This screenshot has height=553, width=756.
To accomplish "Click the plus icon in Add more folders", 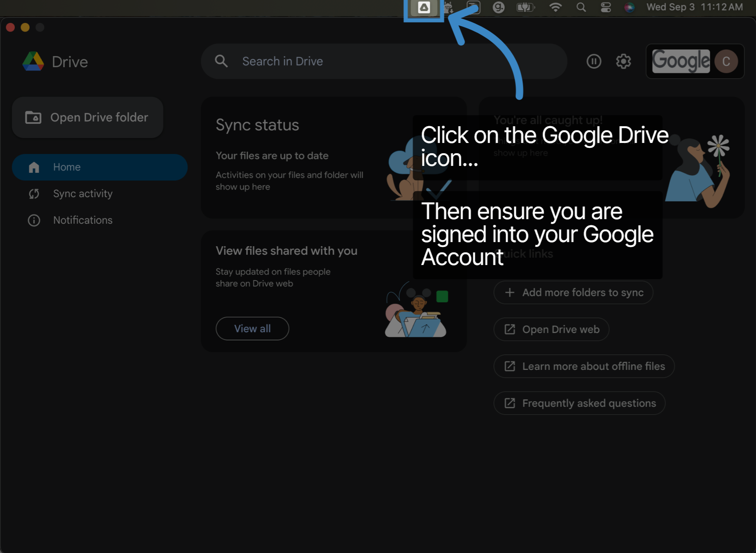I will pos(510,292).
